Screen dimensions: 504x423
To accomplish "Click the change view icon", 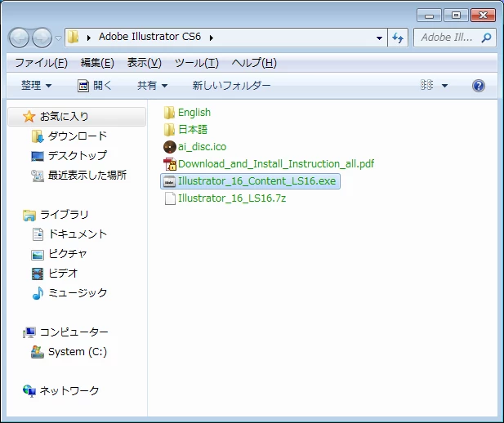I will click(426, 85).
